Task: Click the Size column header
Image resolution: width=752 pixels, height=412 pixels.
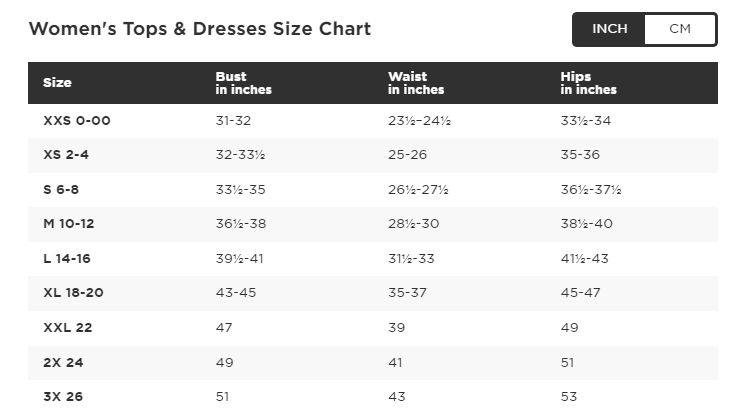Action: pyautogui.click(x=57, y=83)
